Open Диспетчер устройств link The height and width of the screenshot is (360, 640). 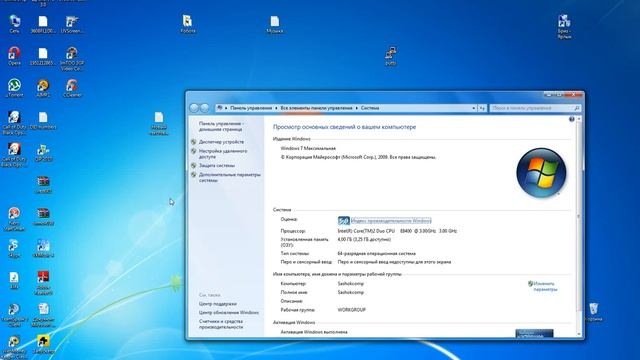point(221,142)
